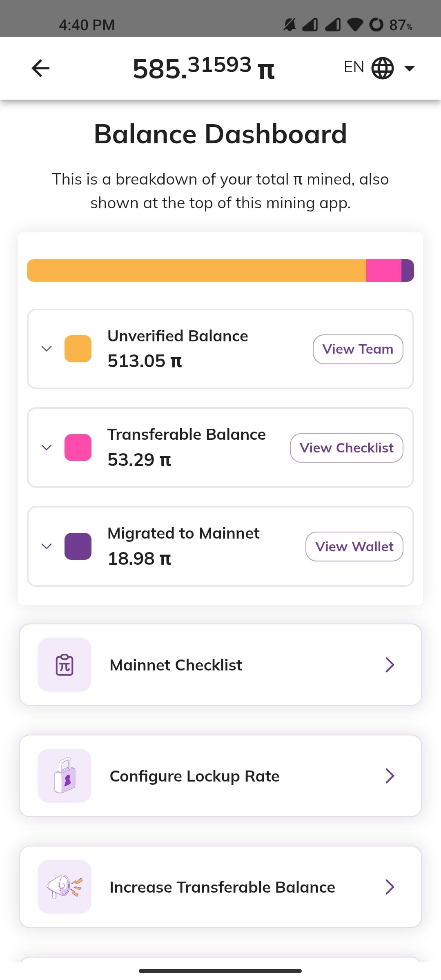Viewport: 441px width, 980px height.
Task: Click the View Checklist button
Action: [347, 448]
